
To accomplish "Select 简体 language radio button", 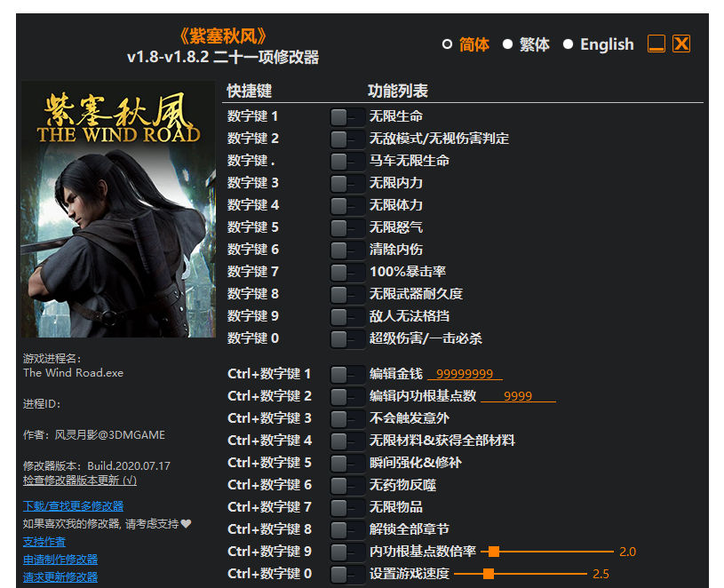I will pos(447,44).
